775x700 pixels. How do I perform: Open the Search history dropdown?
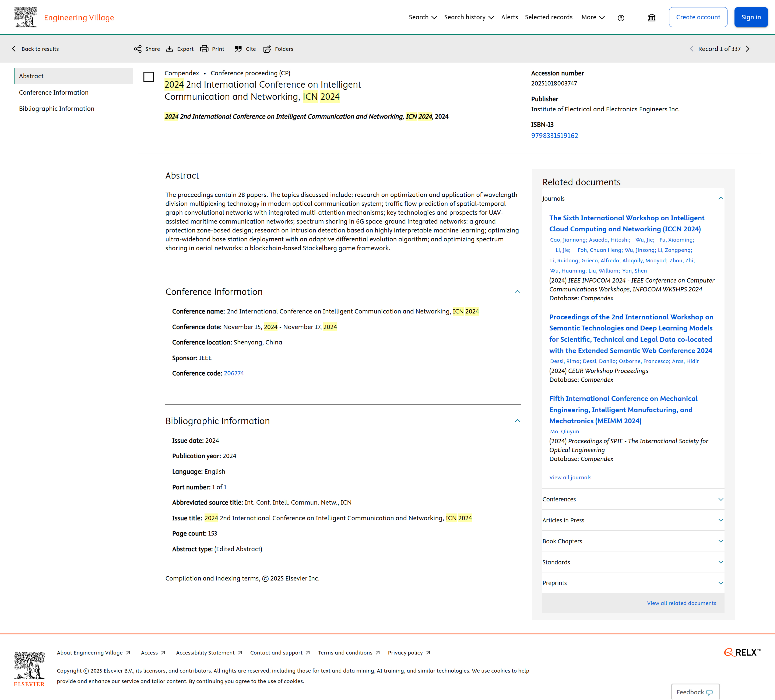[469, 17]
